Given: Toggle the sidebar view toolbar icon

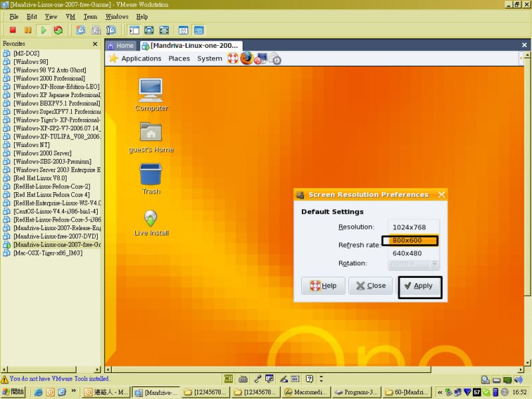Looking at the screenshot, I should tap(134, 30).
